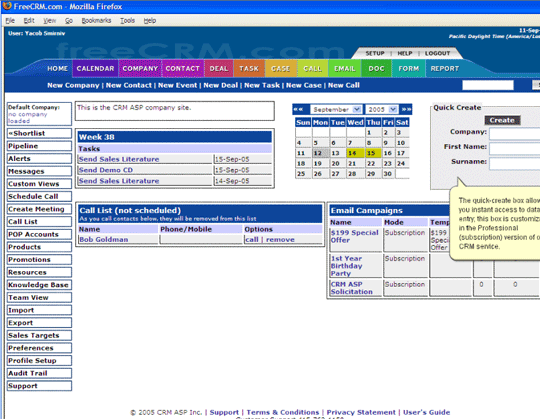Switch to the HOME tab

pos(58,69)
